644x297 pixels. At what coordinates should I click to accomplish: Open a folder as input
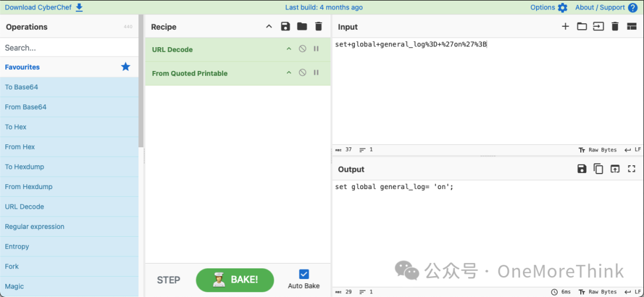[582, 27]
